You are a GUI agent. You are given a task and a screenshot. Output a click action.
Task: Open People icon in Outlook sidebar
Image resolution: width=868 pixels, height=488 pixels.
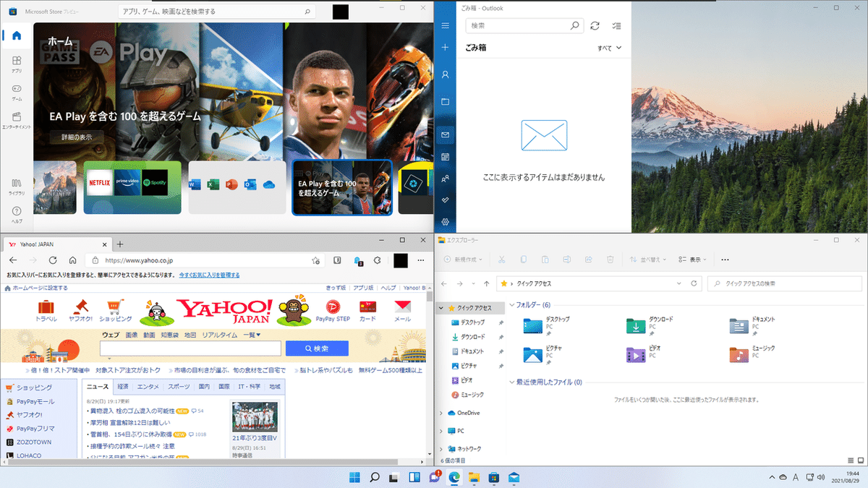(x=446, y=178)
